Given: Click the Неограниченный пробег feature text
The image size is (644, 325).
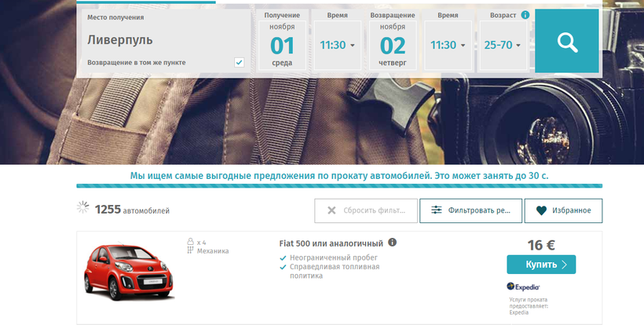Looking at the screenshot, I should (334, 257).
